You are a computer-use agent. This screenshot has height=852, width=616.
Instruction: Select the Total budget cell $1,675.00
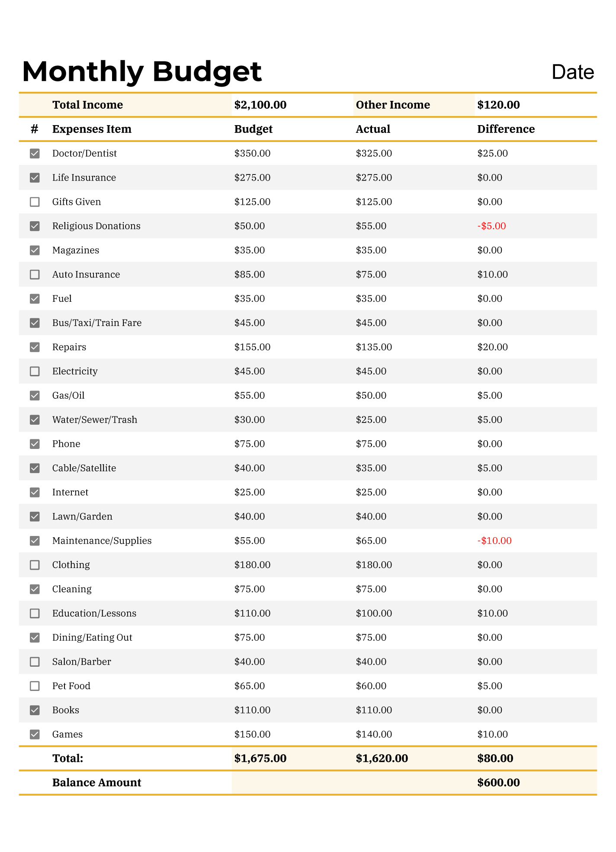[x=260, y=758]
